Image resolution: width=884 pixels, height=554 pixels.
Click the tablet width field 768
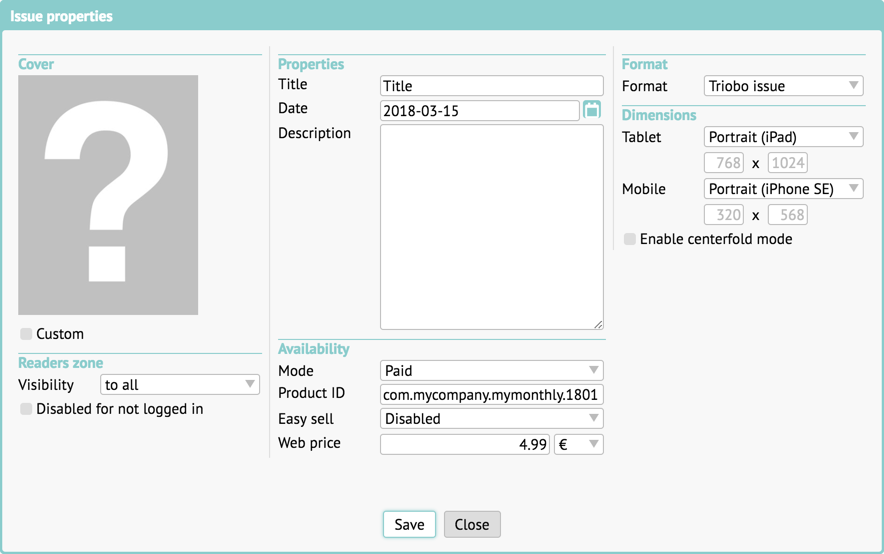(x=724, y=163)
